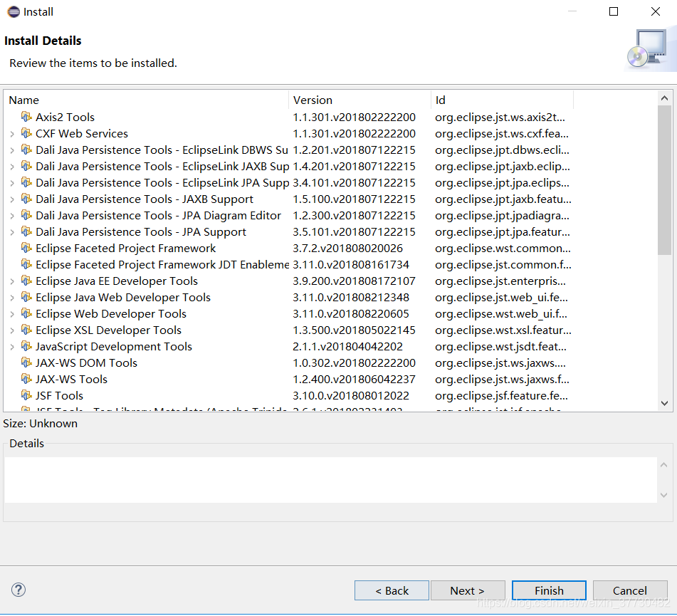Maximize the Install dialog window
This screenshot has width=677, height=616.
613,11
